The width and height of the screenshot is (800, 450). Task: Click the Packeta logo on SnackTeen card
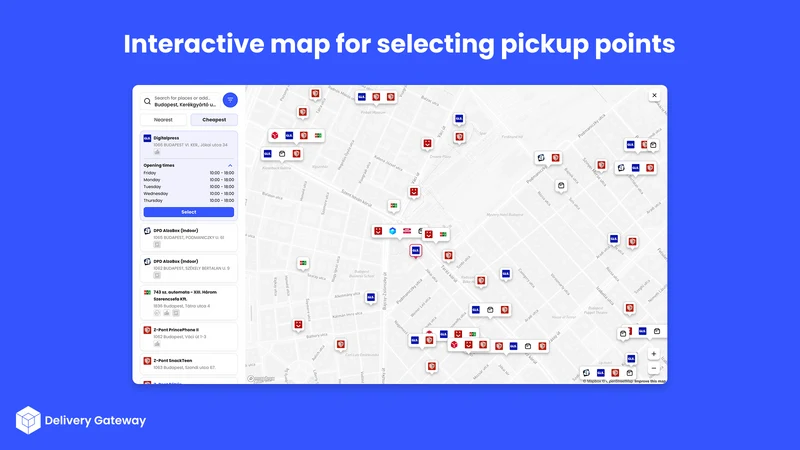coord(147,361)
